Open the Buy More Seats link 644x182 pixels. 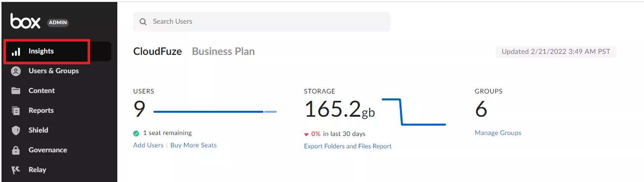click(194, 145)
